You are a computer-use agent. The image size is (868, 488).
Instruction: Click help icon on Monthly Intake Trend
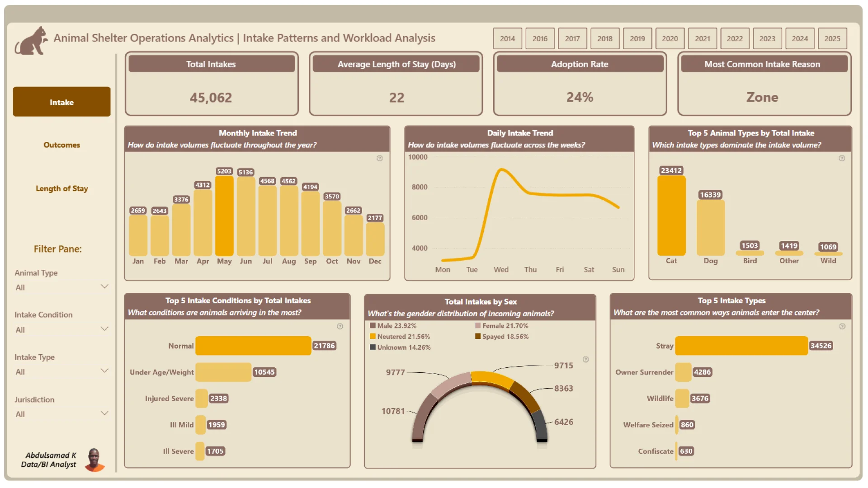point(380,158)
